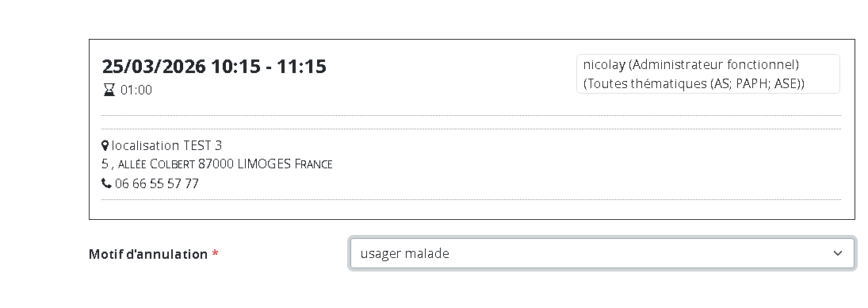Click the red required asterisk
This screenshot has width=868, height=308.
pyautogui.click(x=216, y=253)
